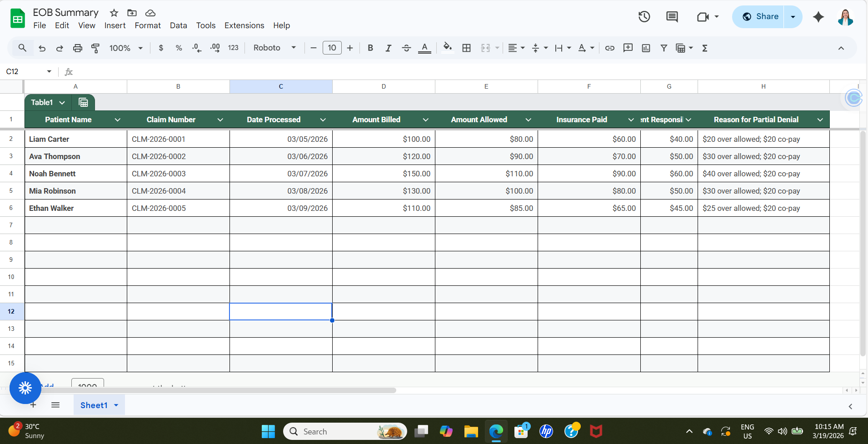Select the Sheet1 tab

(x=94, y=405)
